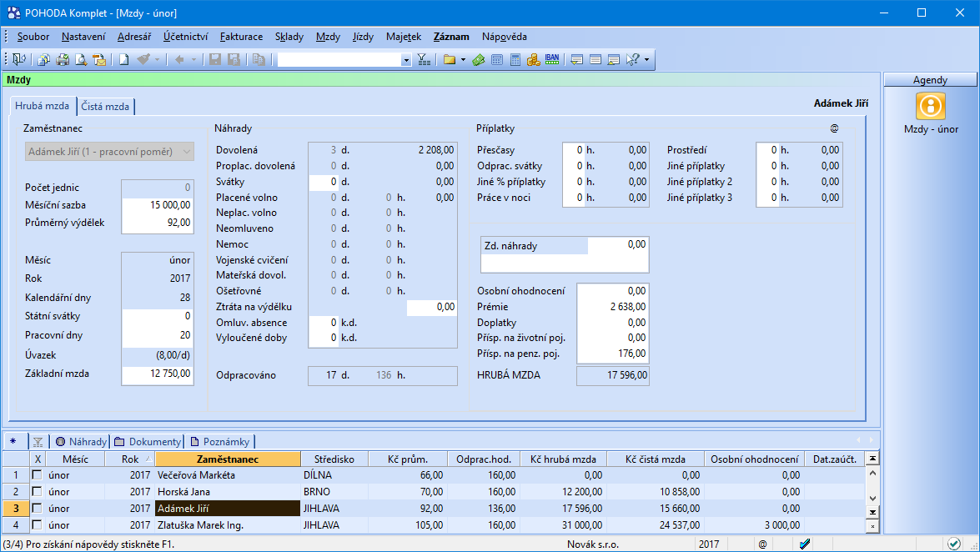980x552 pixels.
Task: Create a new record with blank page icon
Action: pos(123,59)
